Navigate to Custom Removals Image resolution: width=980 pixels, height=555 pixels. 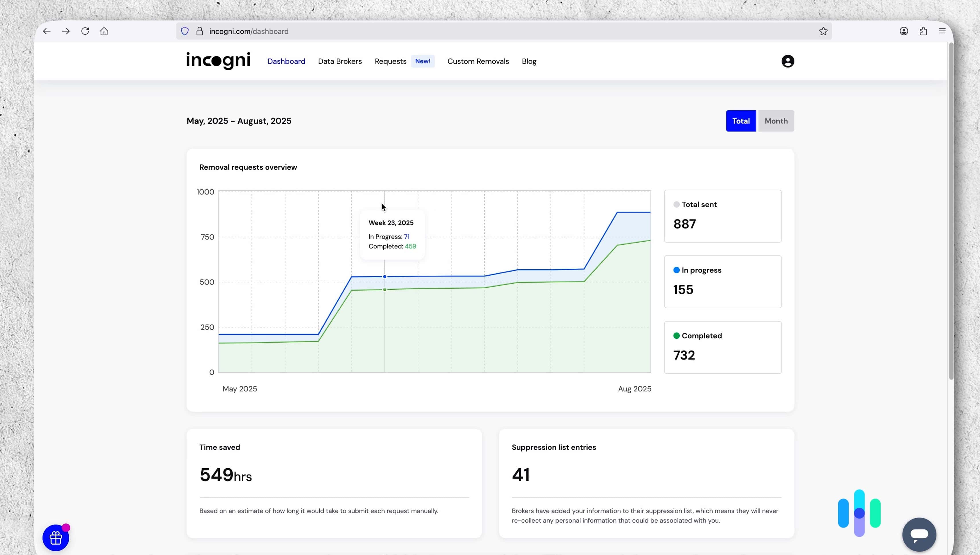(478, 61)
